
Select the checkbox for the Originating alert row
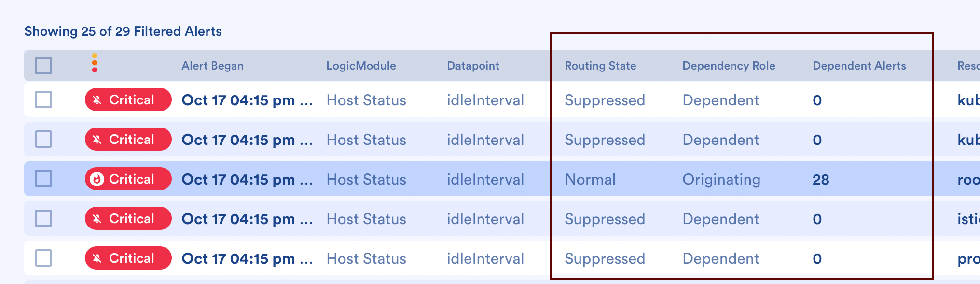[x=43, y=179]
